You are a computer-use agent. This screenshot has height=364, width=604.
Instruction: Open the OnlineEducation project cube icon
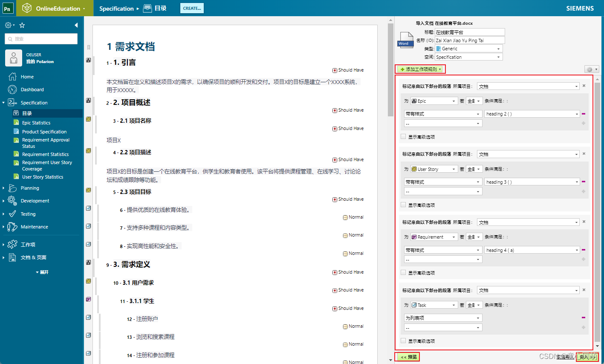point(27,8)
